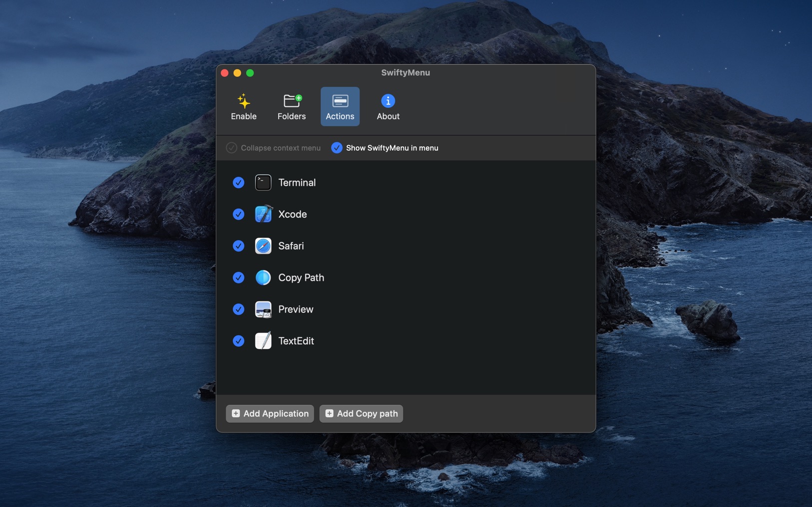The height and width of the screenshot is (507, 812).
Task: Switch to the Folders tab
Action: tap(292, 107)
